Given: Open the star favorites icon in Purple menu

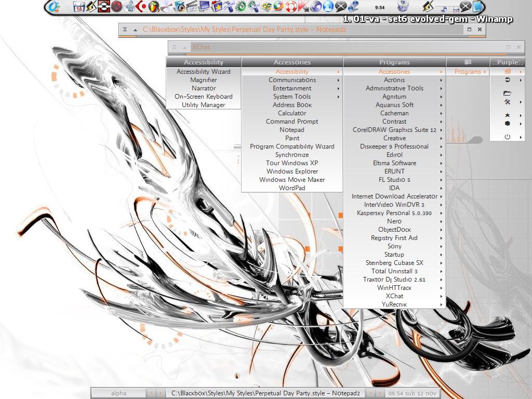Looking at the screenshot, I should point(507,115).
